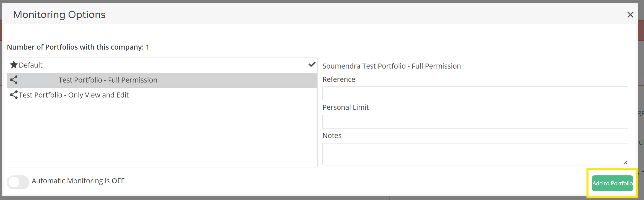Focus the Reference input field

tap(475, 94)
